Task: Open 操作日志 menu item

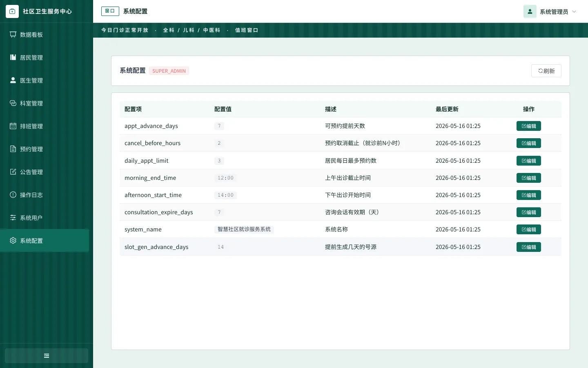Action: pos(45,195)
